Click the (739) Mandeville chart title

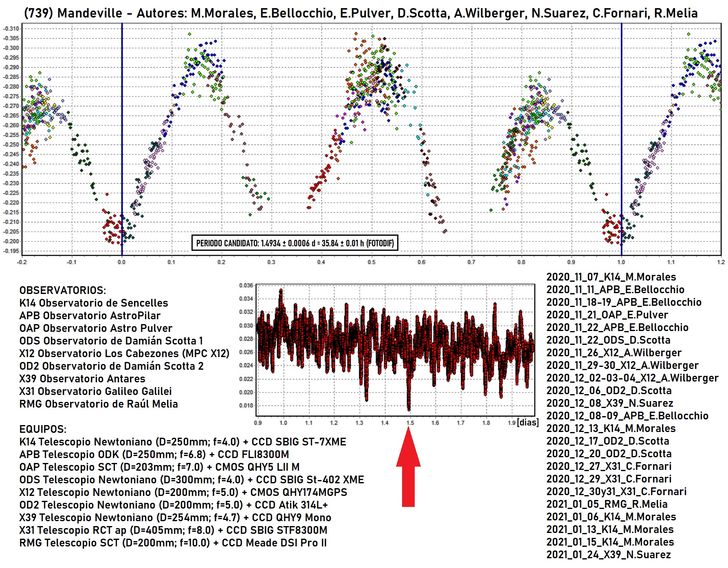[x=361, y=13]
